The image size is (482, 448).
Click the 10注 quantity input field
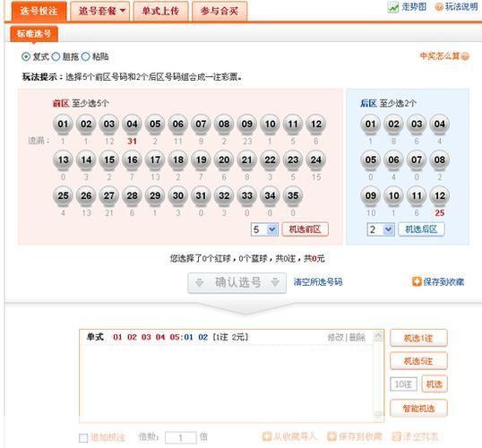tap(403, 384)
